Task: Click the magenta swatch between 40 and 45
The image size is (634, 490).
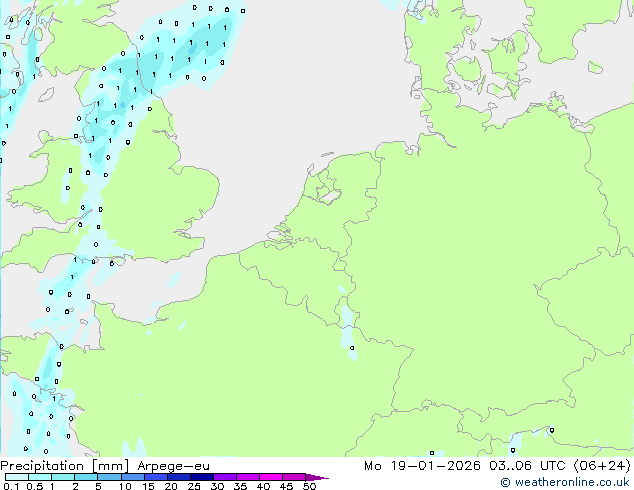Action: 271,477
